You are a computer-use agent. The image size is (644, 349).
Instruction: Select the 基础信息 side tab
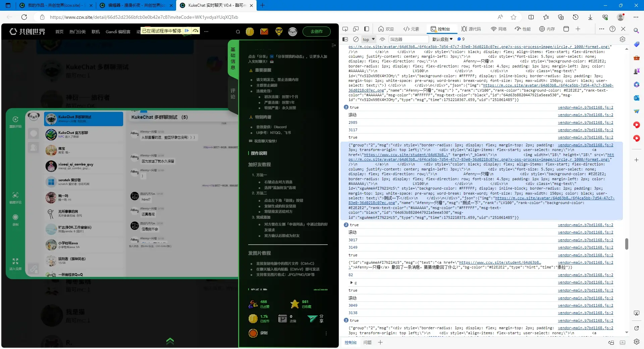[x=233, y=58]
